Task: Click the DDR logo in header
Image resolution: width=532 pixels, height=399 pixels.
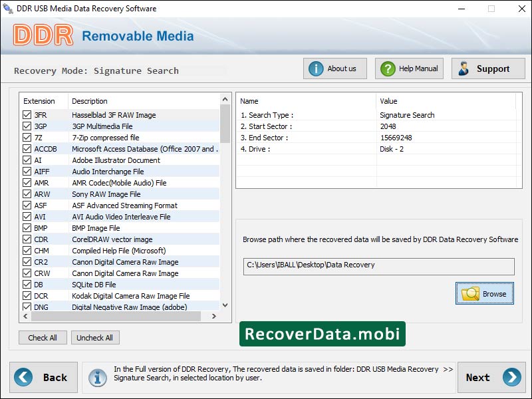Action: (43, 35)
